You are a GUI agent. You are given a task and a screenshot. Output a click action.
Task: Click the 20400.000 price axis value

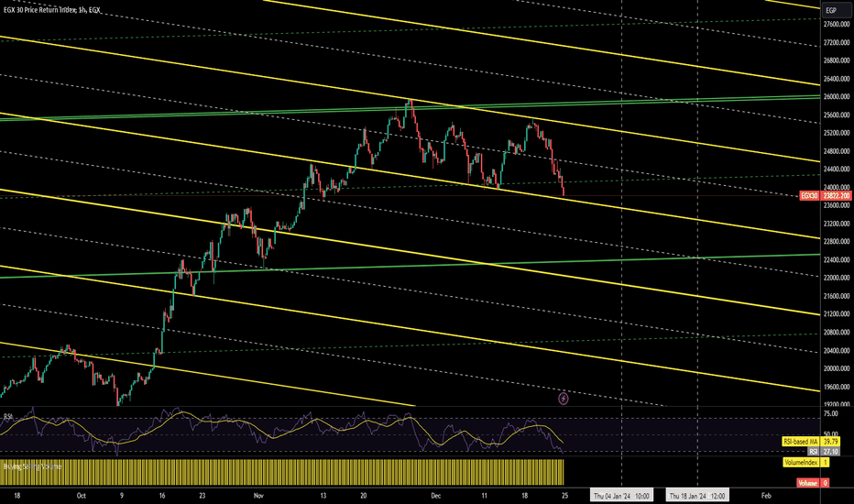click(837, 350)
